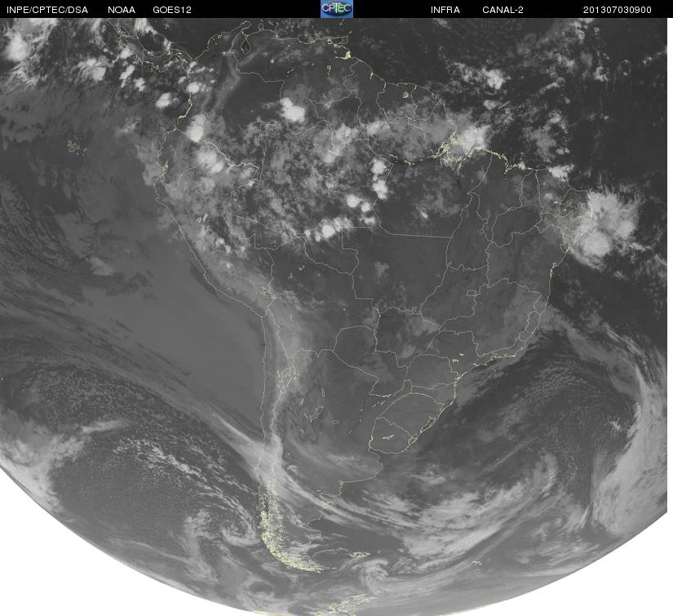673x616 pixels.
Task: Click the NOAA label in the header
Action: 122,10
